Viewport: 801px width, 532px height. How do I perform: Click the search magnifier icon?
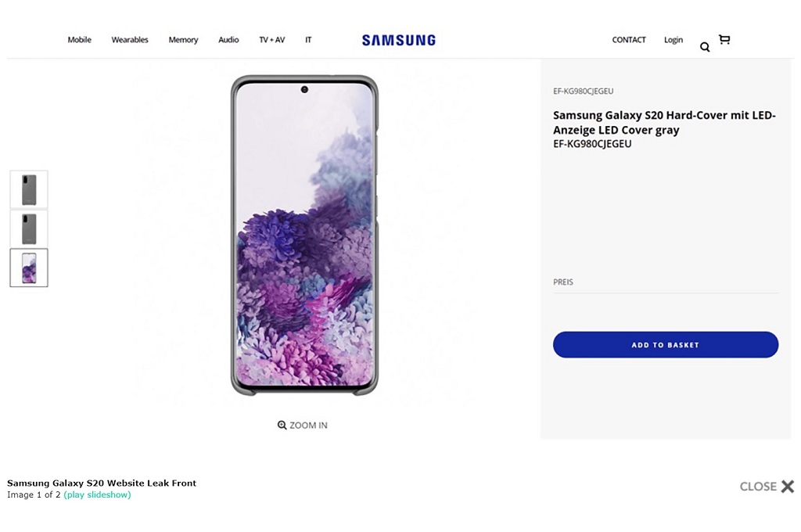coord(705,47)
